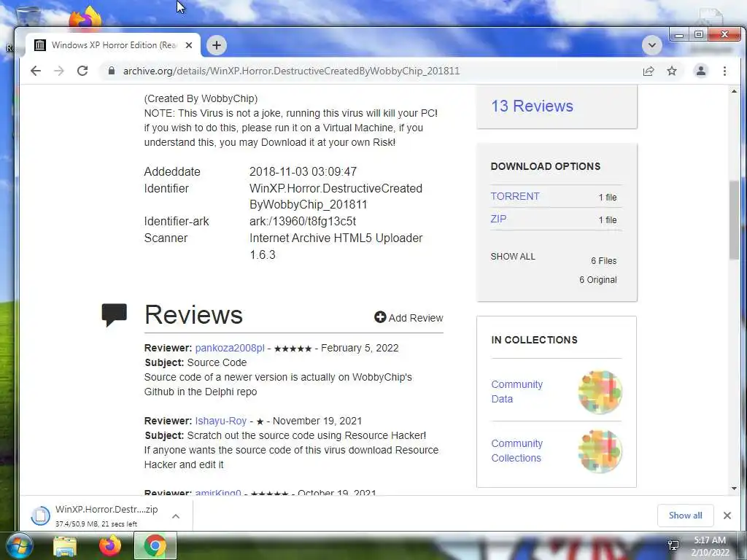The height and width of the screenshot is (560, 747).
Task: Click the address bar URL field
Action: point(371,71)
